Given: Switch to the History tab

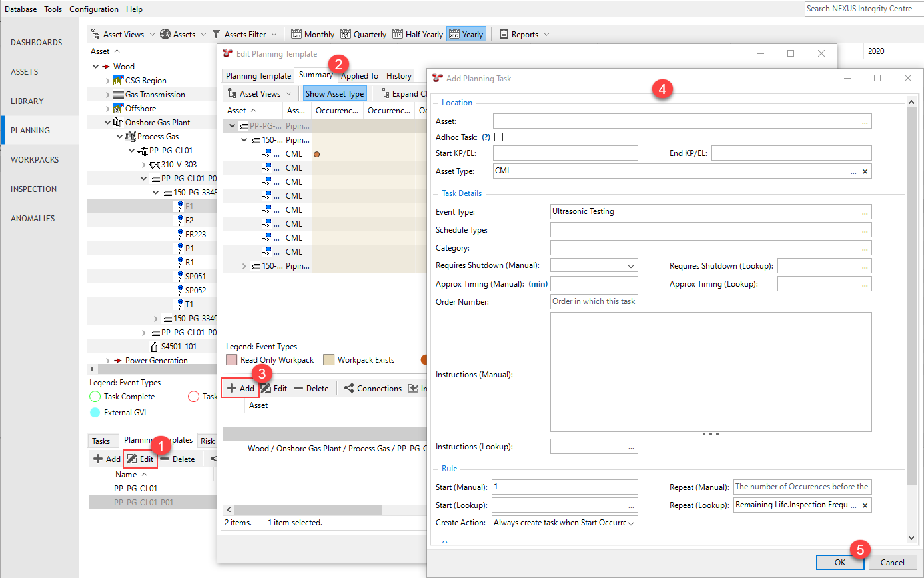Looking at the screenshot, I should [x=399, y=76].
